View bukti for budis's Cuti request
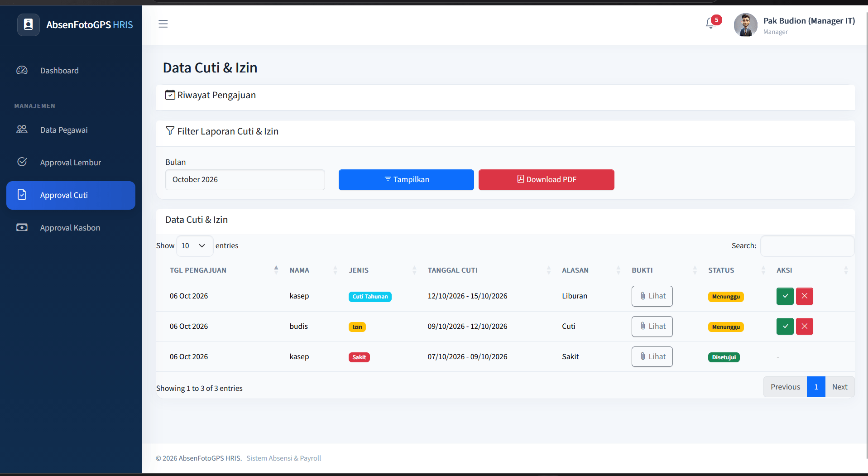This screenshot has height=476, width=868. (x=652, y=327)
